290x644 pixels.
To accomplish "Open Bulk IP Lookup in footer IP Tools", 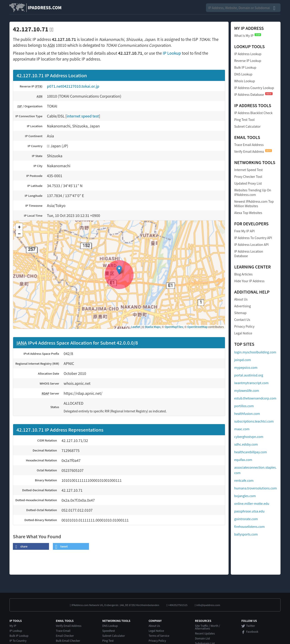I will (19, 636).
